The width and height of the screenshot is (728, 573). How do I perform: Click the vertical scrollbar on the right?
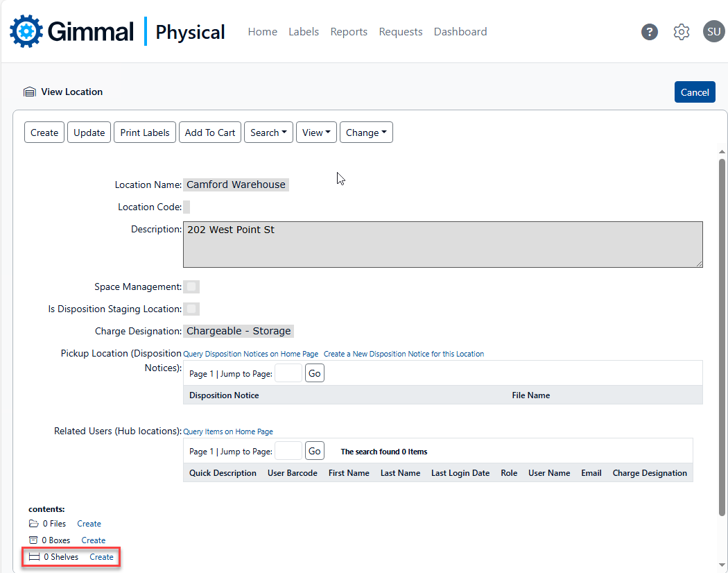pos(722,333)
